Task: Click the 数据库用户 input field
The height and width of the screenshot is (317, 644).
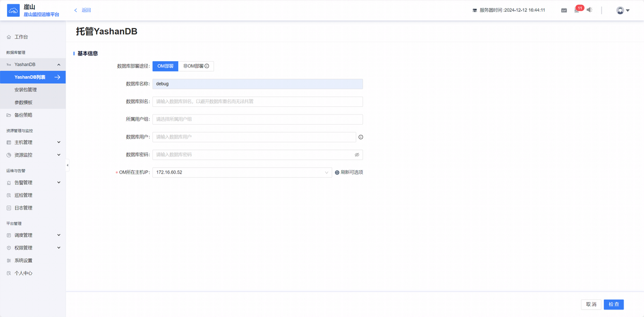Action: pos(254,137)
